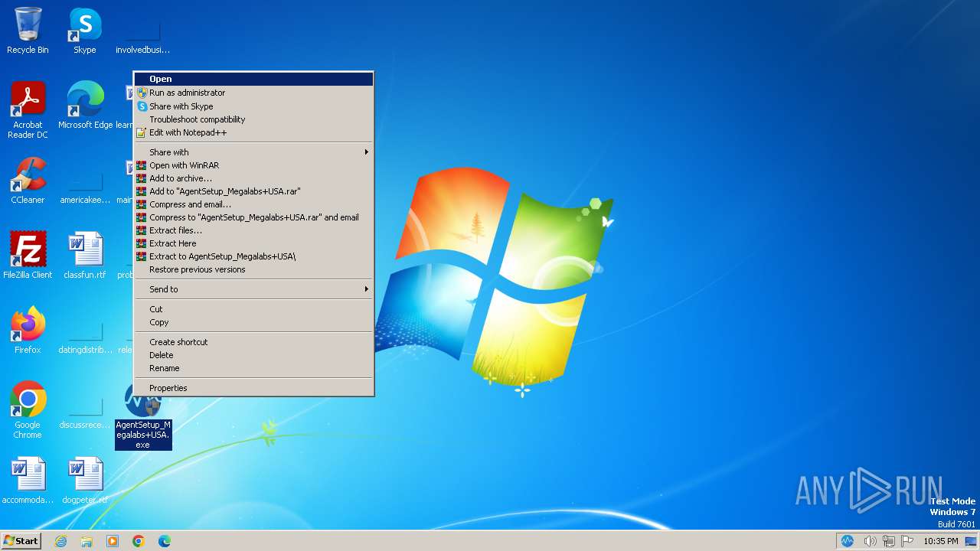Select Delete from context menu
Viewport: 980px width, 551px height.
point(253,355)
